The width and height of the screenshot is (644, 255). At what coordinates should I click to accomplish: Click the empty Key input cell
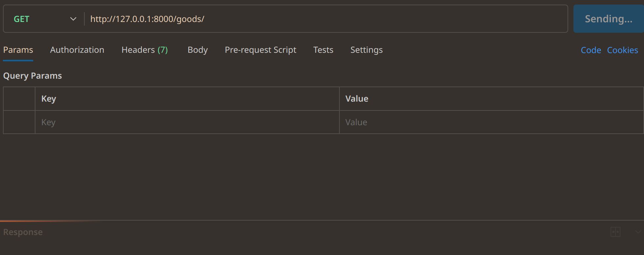[187, 122]
